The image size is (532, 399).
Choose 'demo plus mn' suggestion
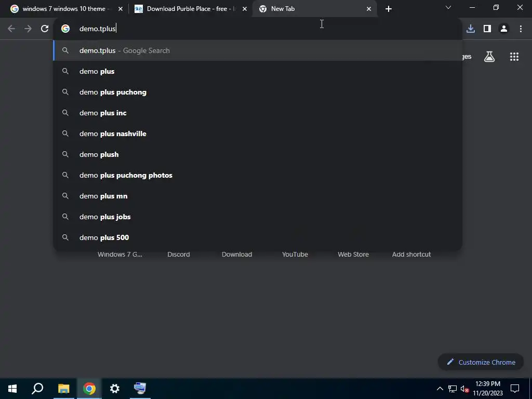tap(258, 196)
